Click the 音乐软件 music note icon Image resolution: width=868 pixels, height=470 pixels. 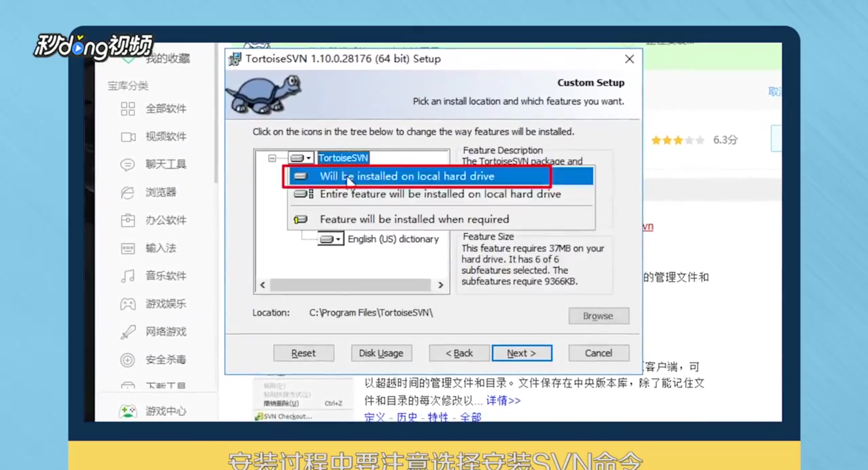click(x=128, y=276)
